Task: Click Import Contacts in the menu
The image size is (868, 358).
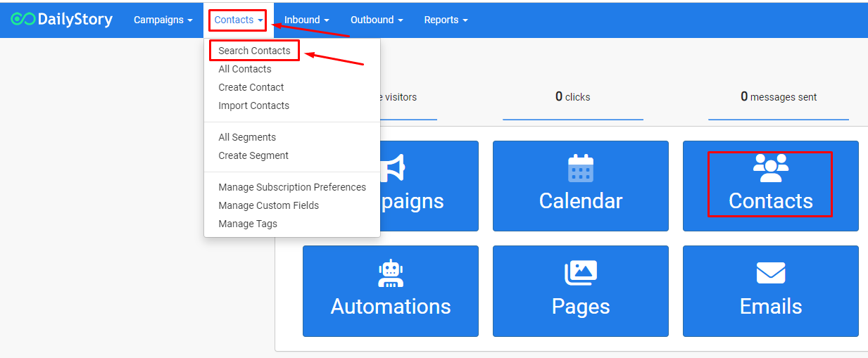Action: click(x=253, y=106)
